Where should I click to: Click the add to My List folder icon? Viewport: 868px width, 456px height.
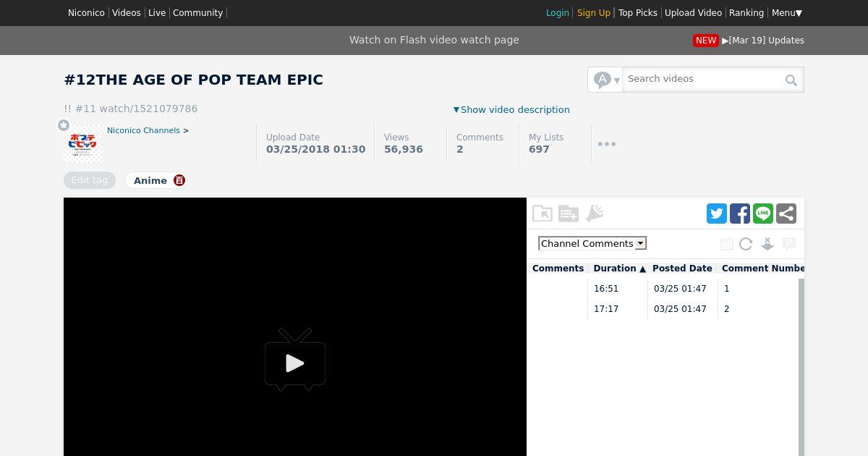[x=569, y=214]
